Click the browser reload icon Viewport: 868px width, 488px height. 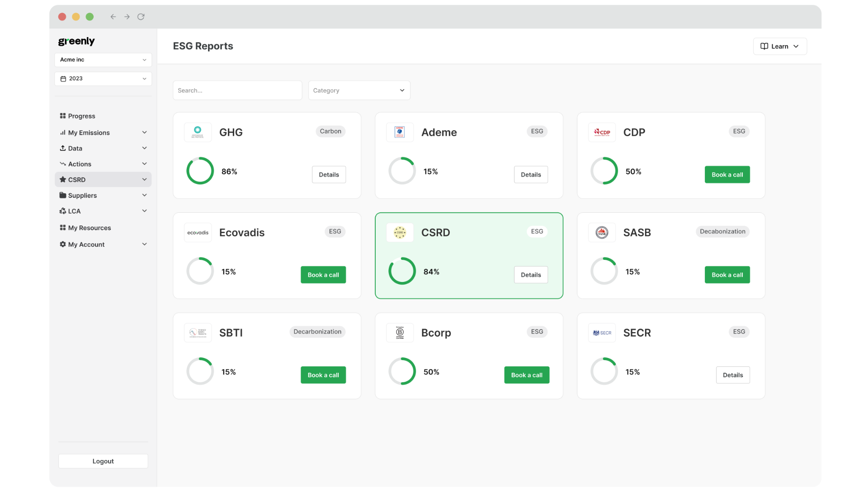point(141,17)
